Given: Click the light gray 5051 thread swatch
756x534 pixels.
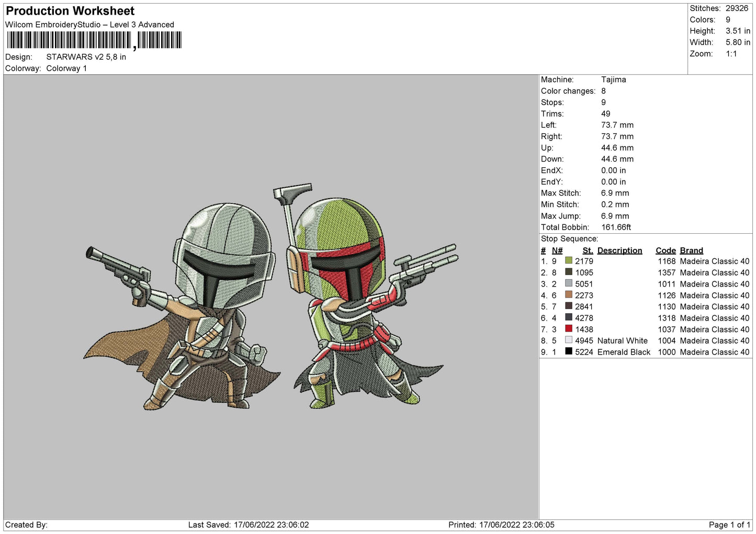Looking at the screenshot, I should pyautogui.click(x=569, y=283).
